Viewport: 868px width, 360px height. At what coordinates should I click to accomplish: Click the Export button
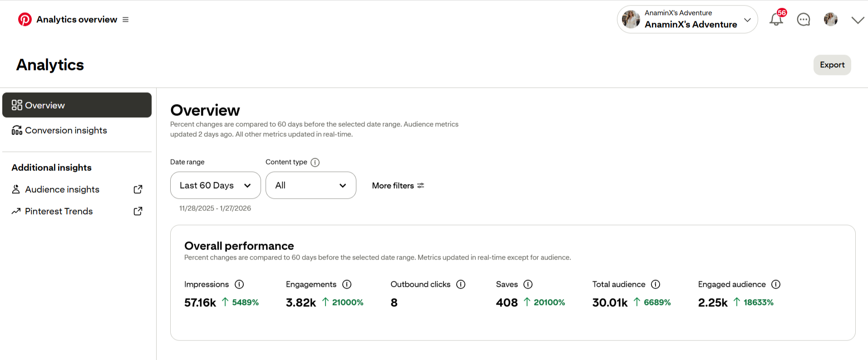tap(832, 65)
